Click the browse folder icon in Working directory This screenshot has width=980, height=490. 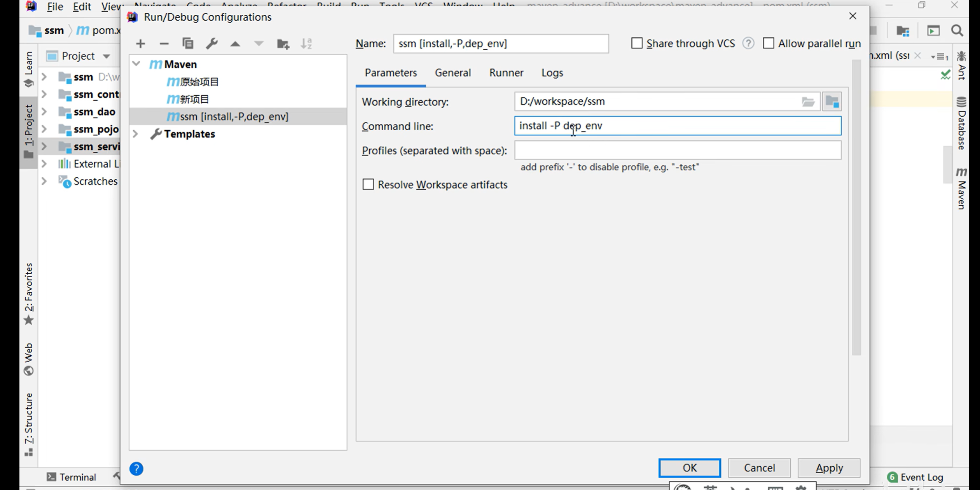tap(808, 102)
